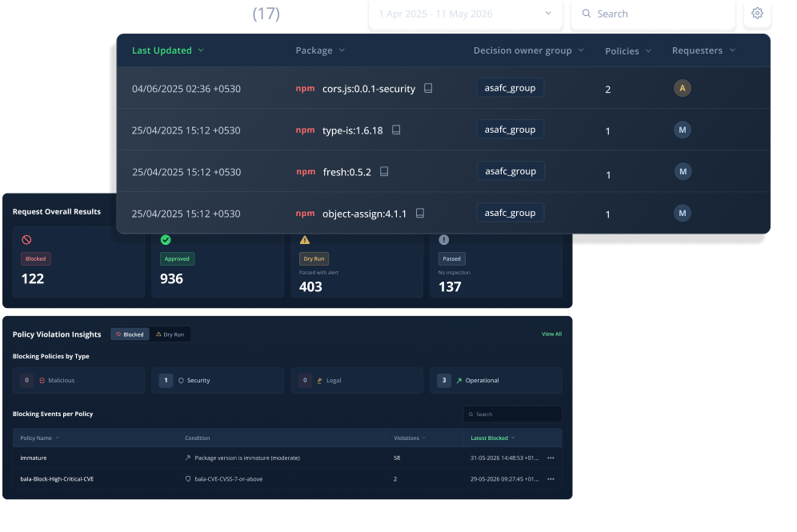Click requester avatar M in fresh row
797x532 pixels.
683,171
